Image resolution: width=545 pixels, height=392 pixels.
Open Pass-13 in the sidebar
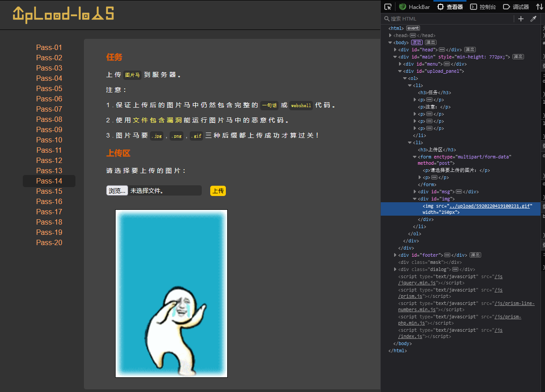49,171
